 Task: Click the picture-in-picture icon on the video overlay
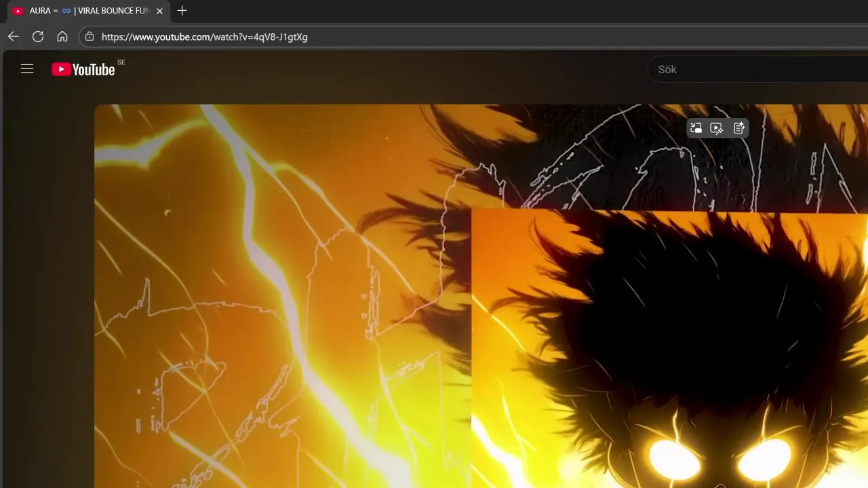pos(696,128)
